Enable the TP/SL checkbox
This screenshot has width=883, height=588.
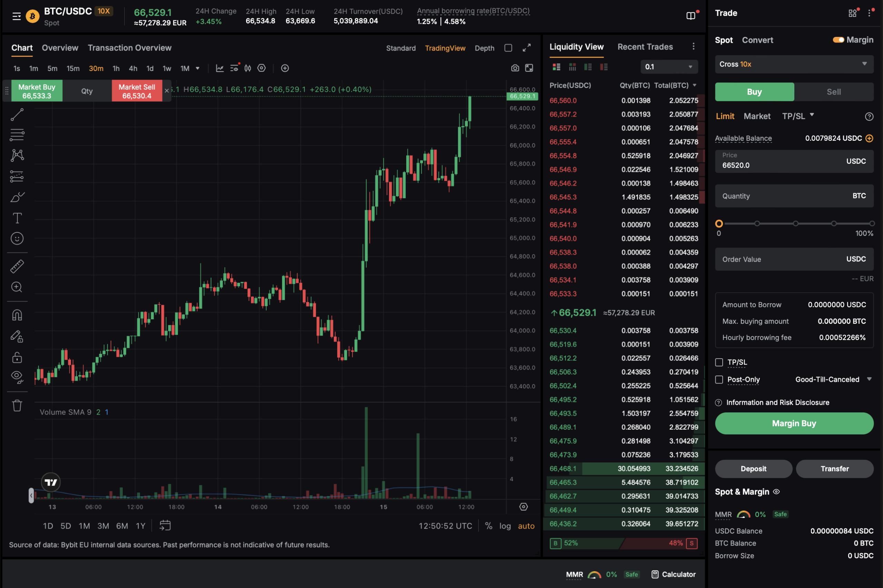click(719, 362)
